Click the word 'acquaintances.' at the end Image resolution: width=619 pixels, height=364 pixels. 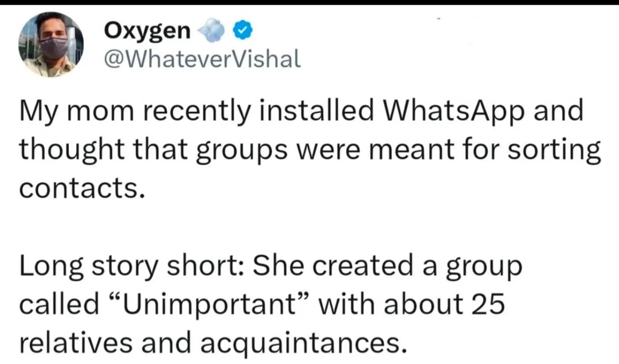point(298,341)
